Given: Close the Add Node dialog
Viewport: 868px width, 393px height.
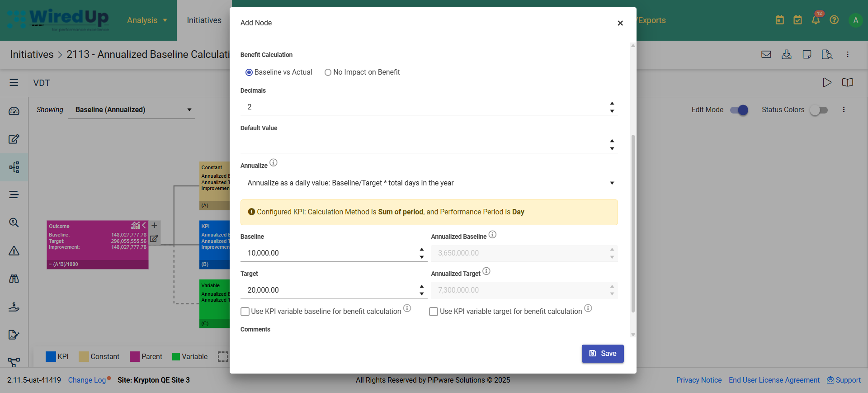Looking at the screenshot, I should point(620,23).
